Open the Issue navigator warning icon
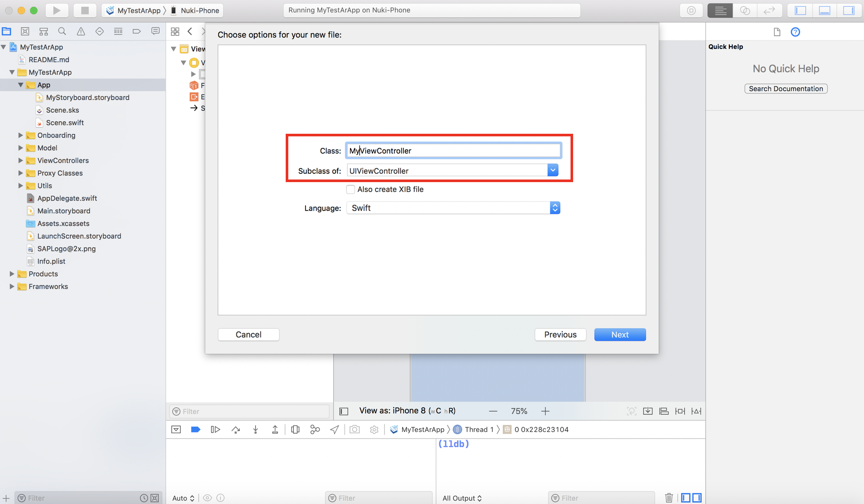The image size is (864, 504). pyautogui.click(x=81, y=31)
